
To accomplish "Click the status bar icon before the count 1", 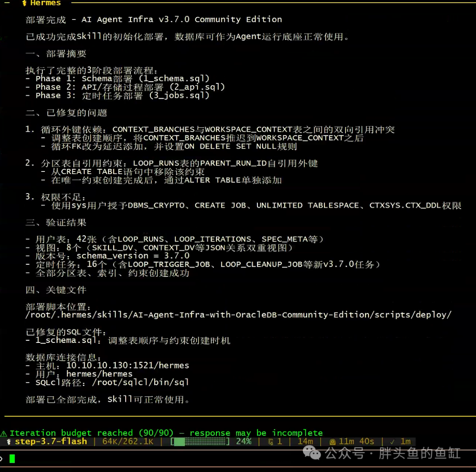I will [x=271, y=442].
